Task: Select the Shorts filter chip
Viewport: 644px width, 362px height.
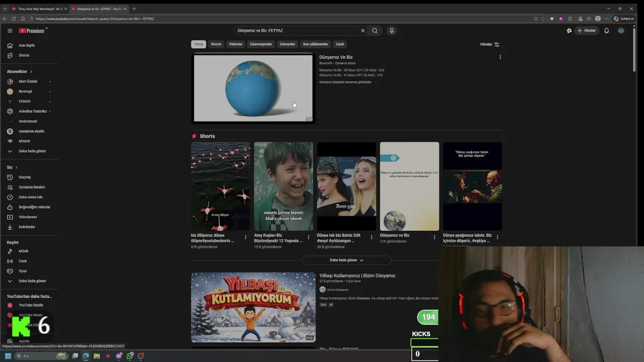Action: (216, 44)
